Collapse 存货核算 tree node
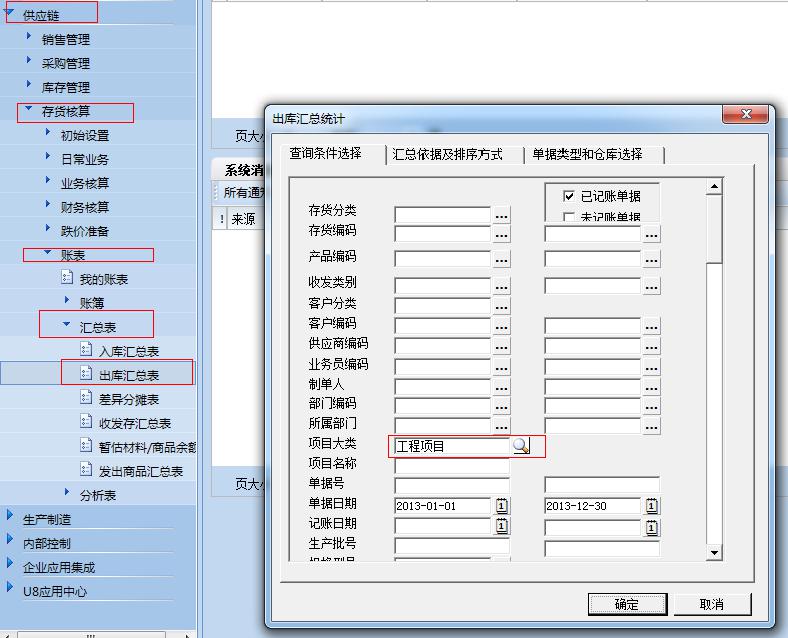 coord(29,108)
